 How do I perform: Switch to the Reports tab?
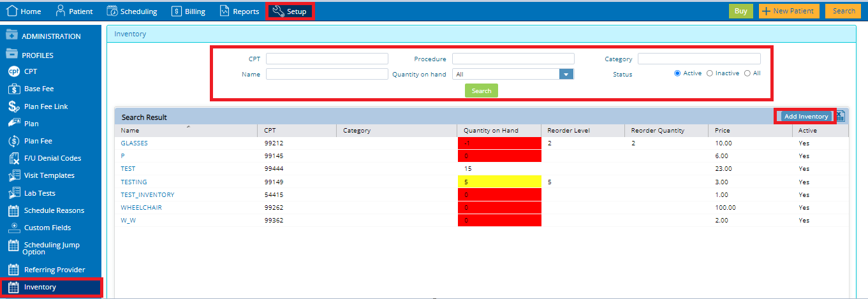tap(239, 11)
